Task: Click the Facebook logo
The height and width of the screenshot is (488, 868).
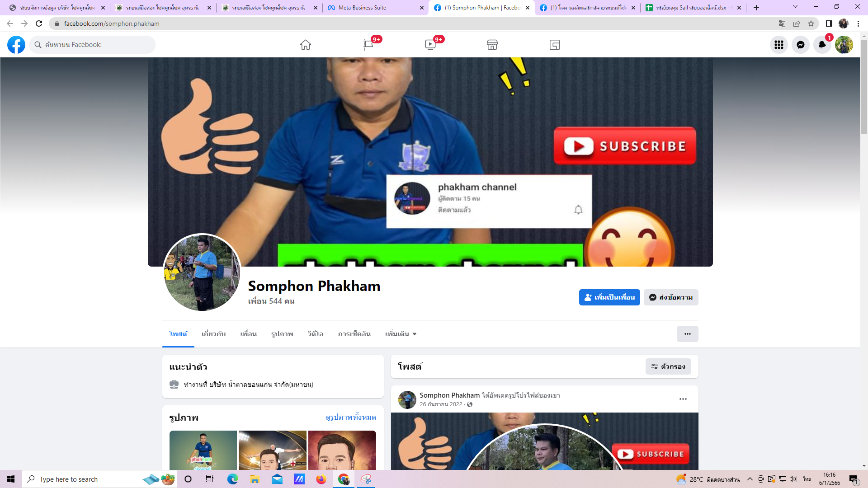Action: [16, 45]
